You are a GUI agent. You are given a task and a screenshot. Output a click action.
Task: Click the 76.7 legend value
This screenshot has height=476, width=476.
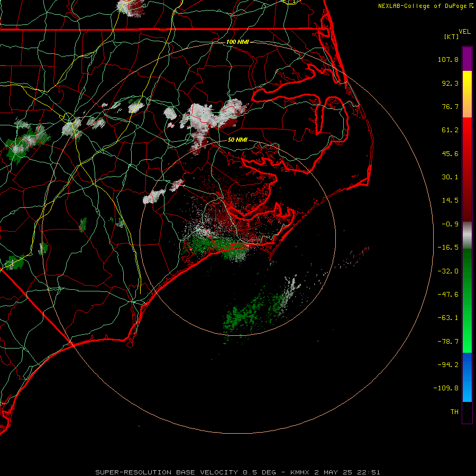450,106
